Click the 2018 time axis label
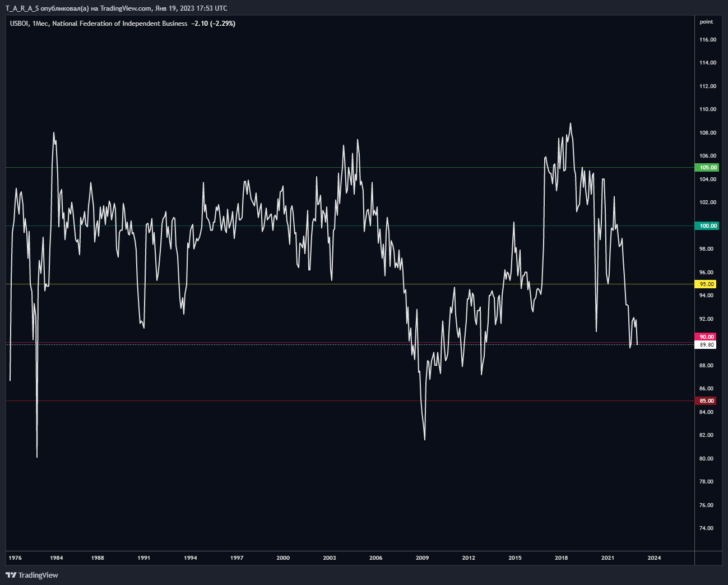Image resolution: width=728 pixels, height=585 pixels. point(561,558)
